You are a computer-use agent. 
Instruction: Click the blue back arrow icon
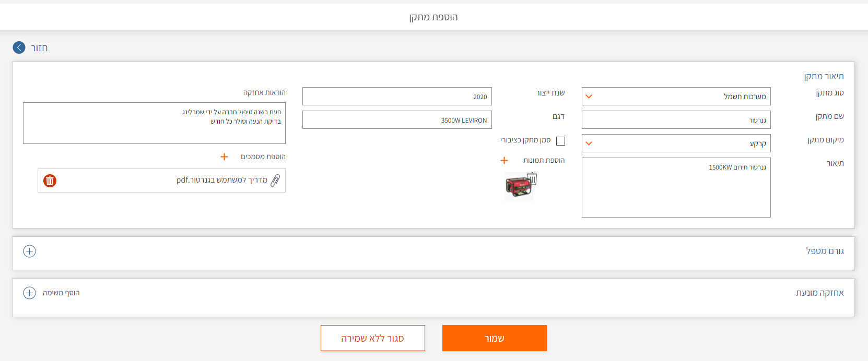pos(19,47)
